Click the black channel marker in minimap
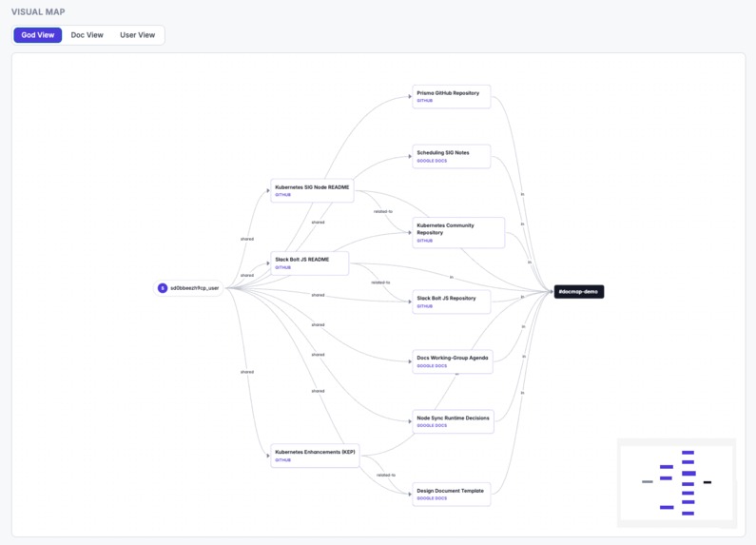Image resolution: width=756 pixels, height=545 pixels. tap(708, 482)
